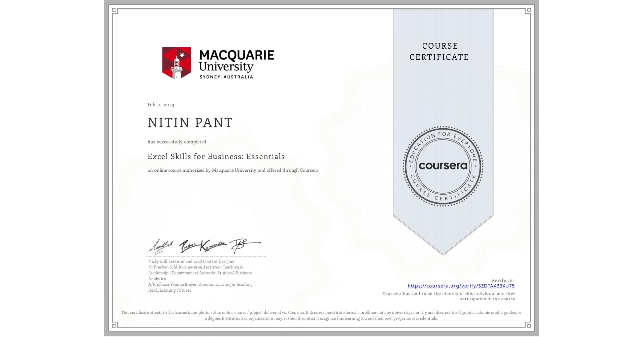This screenshot has width=644, height=337.
Task: Click the SYDNEY AUSTRALIA text line
Action: (x=226, y=77)
